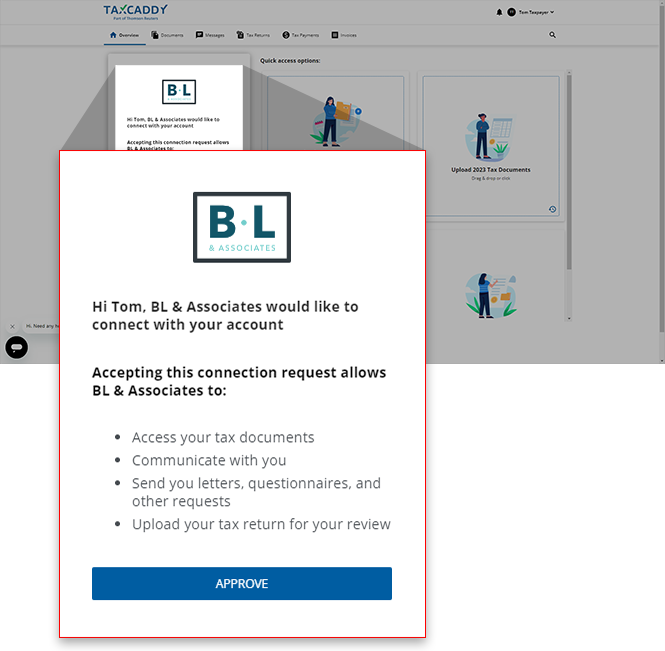The width and height of the screenshot is (665, 651).
Task: Click the Tax Returns icon
Action: [240, 35]
